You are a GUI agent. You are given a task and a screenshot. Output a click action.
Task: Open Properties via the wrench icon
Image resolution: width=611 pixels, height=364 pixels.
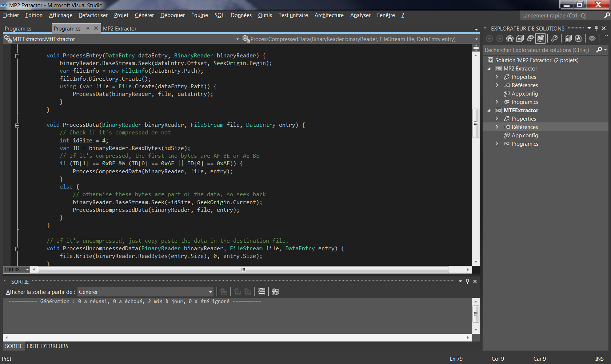pos(554,39)
